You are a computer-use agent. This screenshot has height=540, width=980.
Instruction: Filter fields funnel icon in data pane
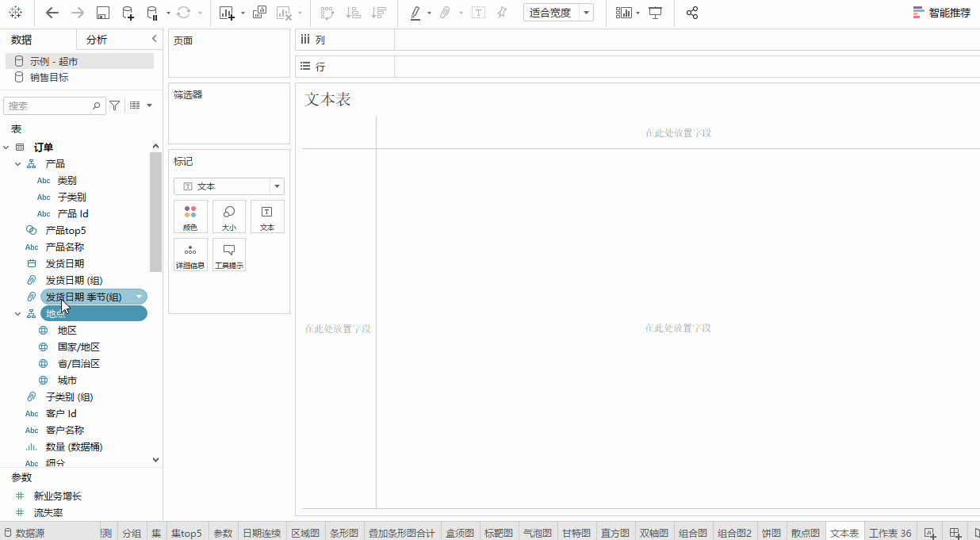114,105
